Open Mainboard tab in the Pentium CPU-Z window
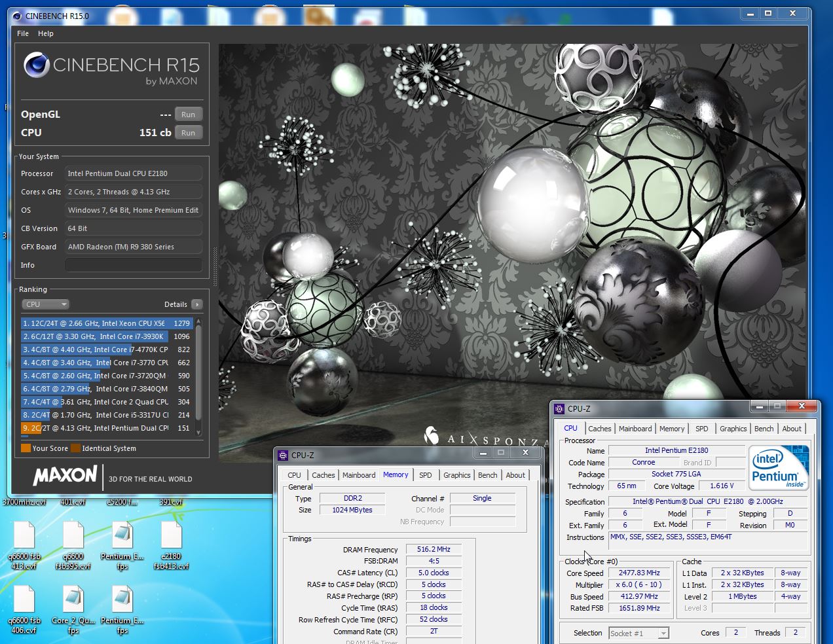 coord(635,429)
